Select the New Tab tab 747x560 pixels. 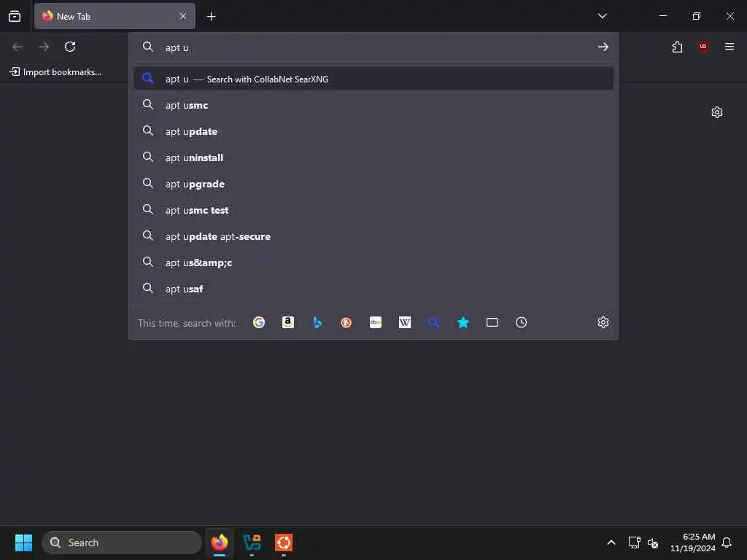(x=115, y=16)
